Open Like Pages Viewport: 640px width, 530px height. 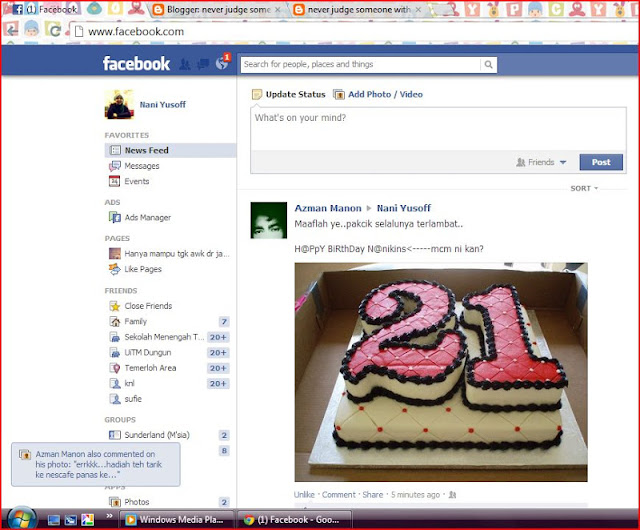(143, 269)
